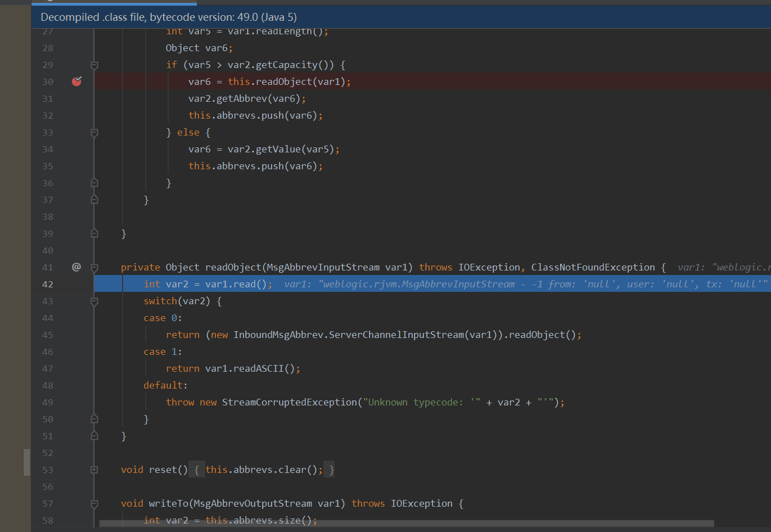Click the @ gutter icon on line 41
This screenshot has width=771, height=532.
[76, 267]
